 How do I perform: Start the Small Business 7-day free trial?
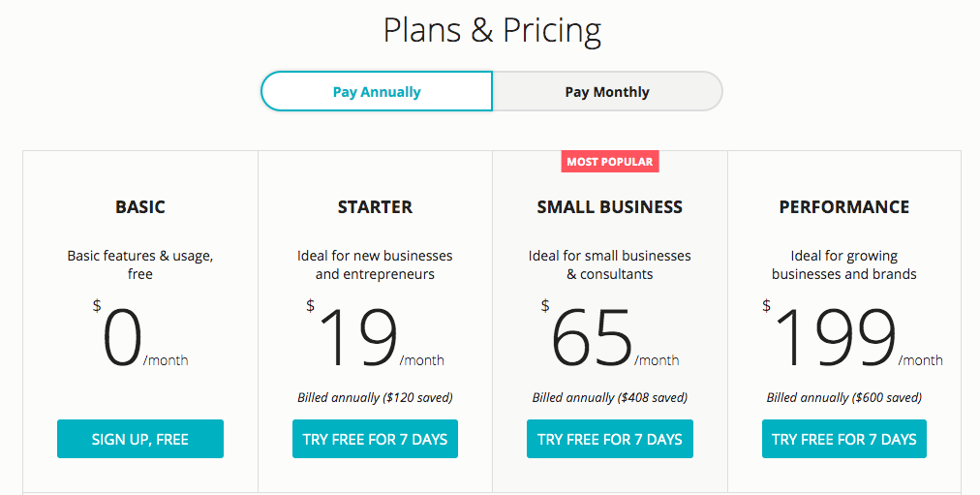tap(610, 439)
